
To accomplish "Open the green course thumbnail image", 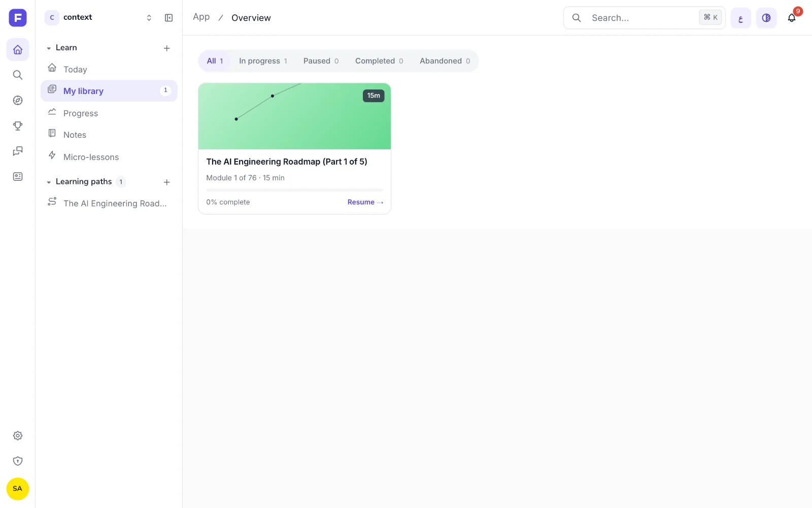I will [x=294, y=116].
